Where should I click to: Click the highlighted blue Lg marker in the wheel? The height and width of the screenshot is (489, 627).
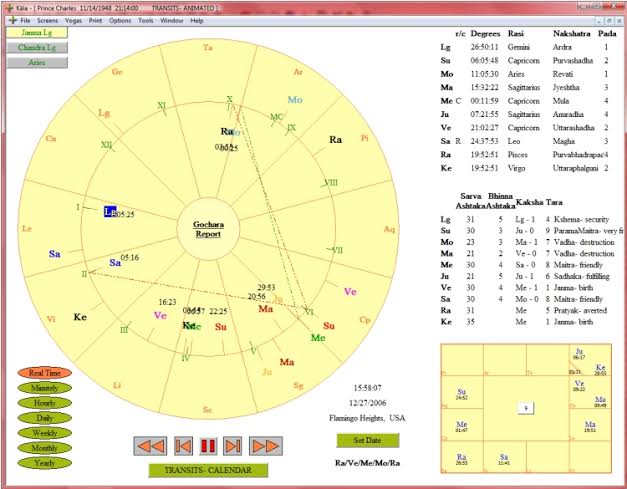pos(110,212)
